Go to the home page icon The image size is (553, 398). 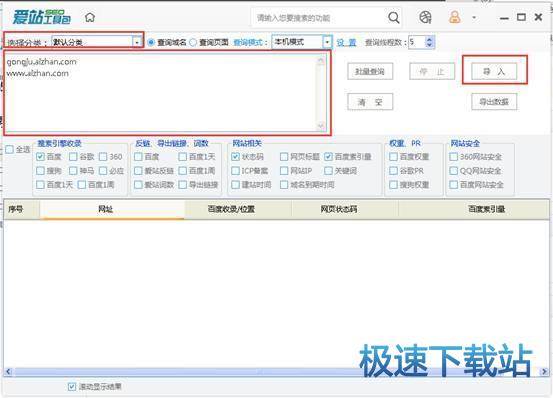tap(90, 17)
